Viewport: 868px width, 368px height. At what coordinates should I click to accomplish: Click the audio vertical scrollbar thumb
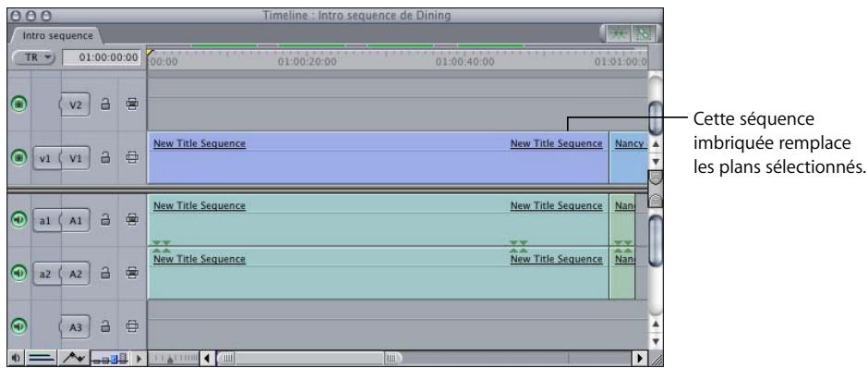pos(656,241)
